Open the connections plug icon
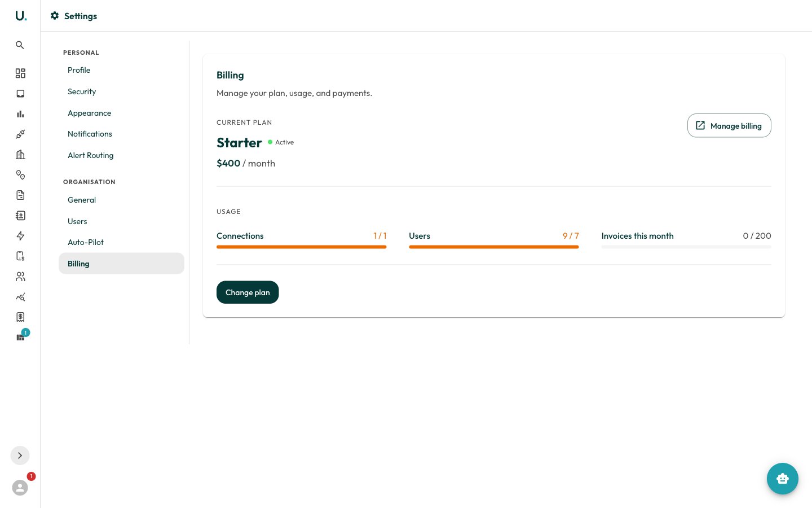 pos(20,134)
